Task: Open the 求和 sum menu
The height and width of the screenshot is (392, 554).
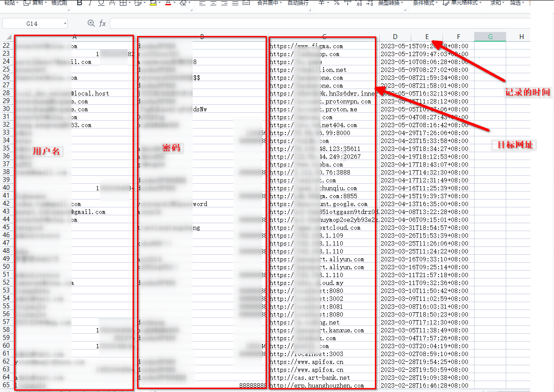Action: coord(497,3)
